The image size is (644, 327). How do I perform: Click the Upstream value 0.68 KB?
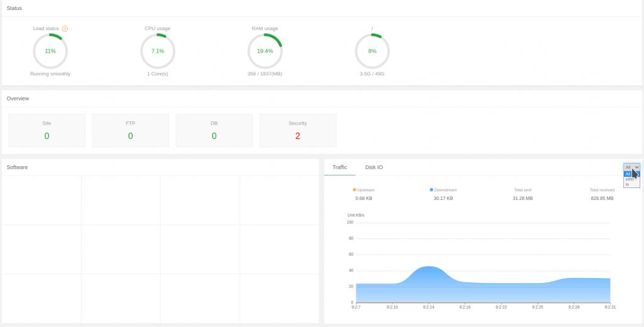pos(364,199)
